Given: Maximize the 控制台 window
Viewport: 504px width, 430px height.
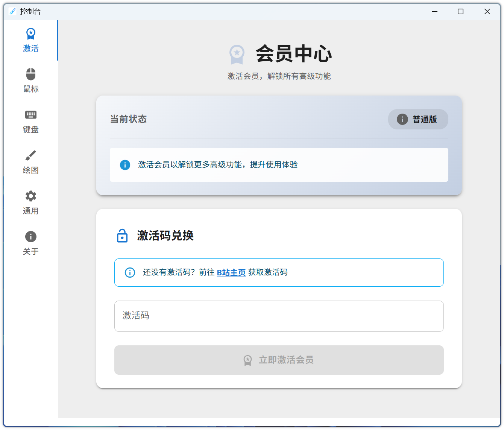Looking at the screenshot, I should (460, 12).
